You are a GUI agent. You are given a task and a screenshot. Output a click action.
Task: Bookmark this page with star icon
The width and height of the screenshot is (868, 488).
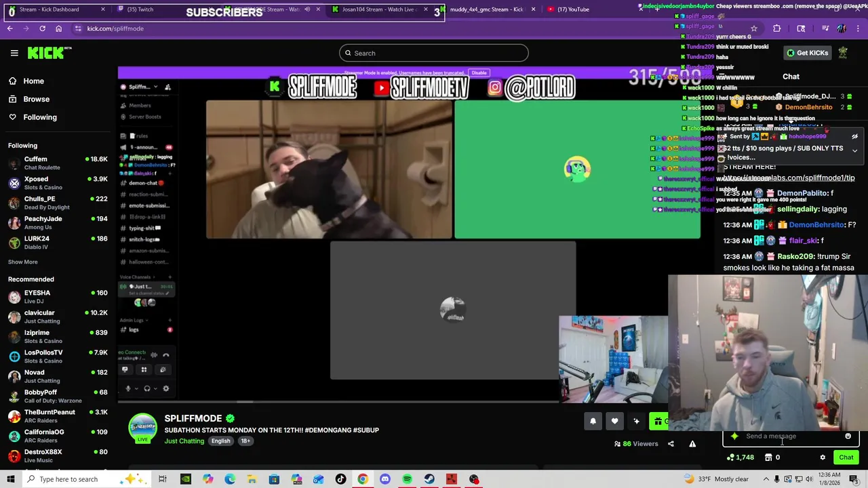pos(754,28)
